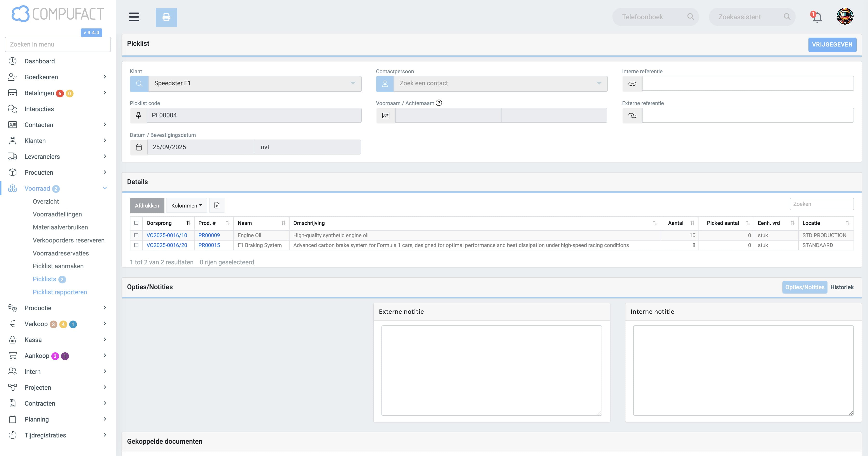
Task: Click the help icon next to Voornaam / Achternaam
Action: coord(439,103)
